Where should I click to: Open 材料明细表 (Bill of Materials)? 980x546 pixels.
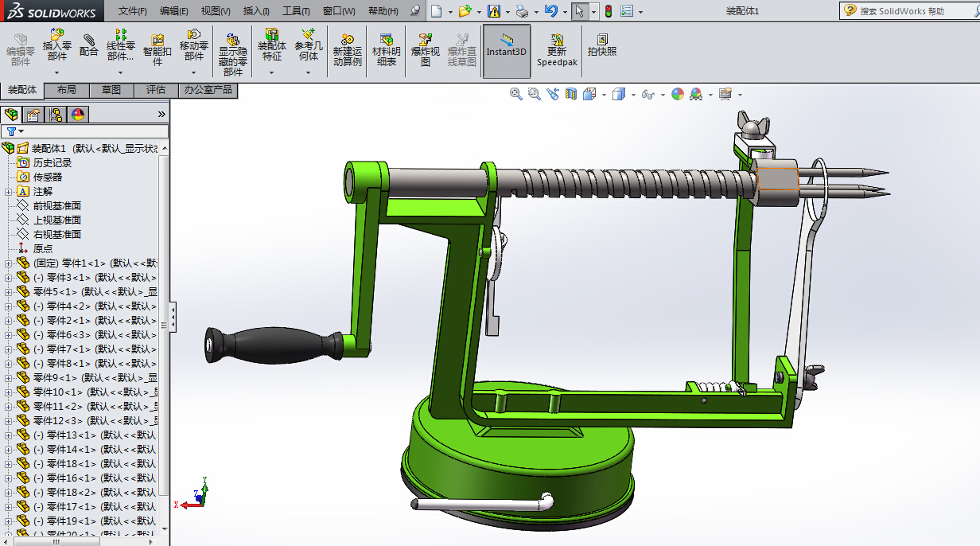coord(386,49)
